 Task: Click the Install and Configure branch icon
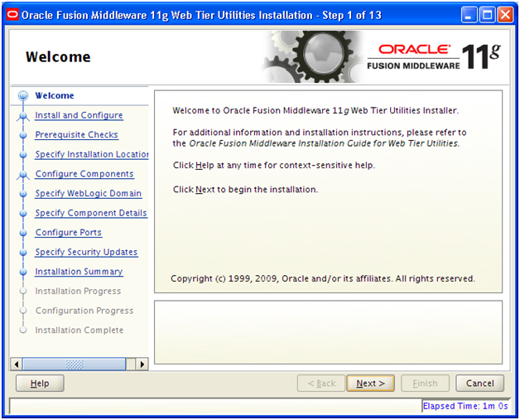[23, 116]
